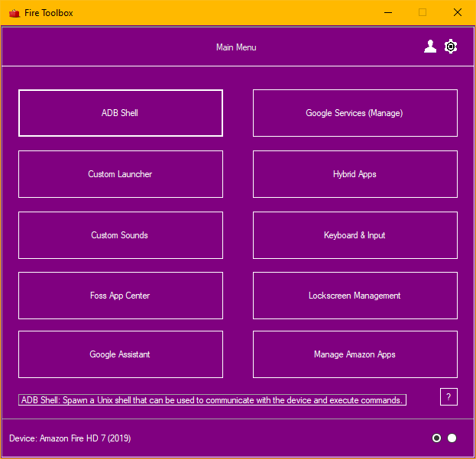Close the Fire Toolbox window

click(x=458, y=13)
